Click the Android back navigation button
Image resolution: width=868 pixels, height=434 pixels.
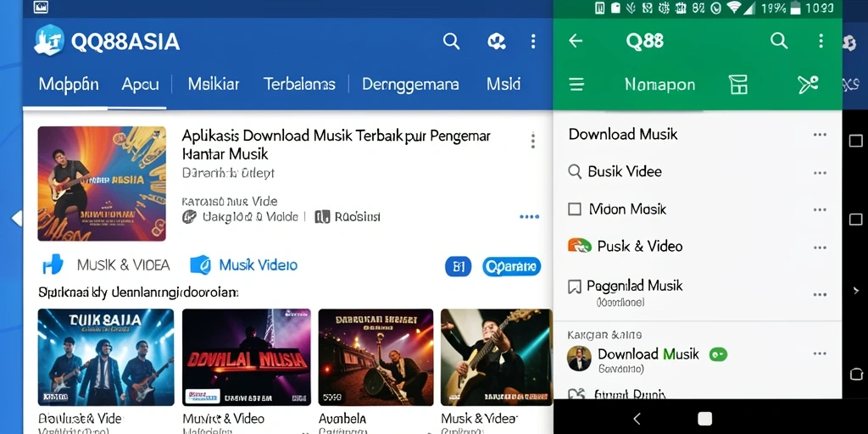click(x=637, y=419)
